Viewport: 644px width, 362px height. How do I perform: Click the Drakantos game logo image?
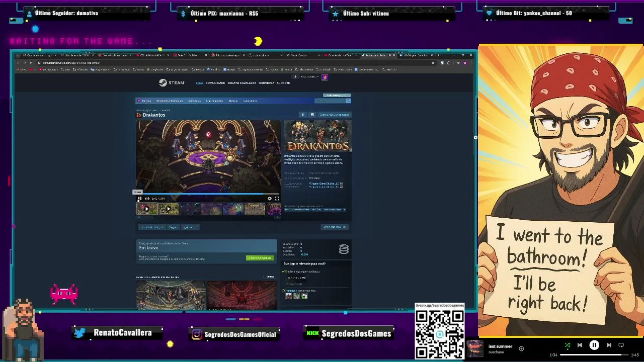click(317, 136)
